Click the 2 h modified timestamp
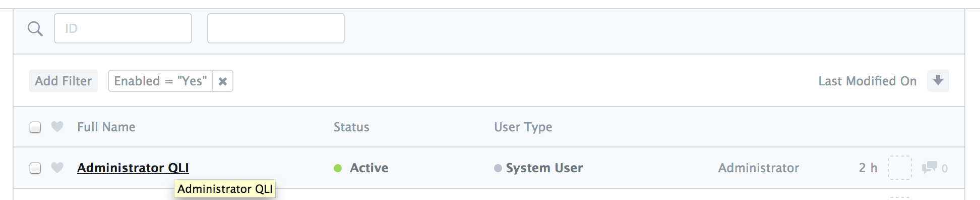980x200 pixels. (868, 168)
